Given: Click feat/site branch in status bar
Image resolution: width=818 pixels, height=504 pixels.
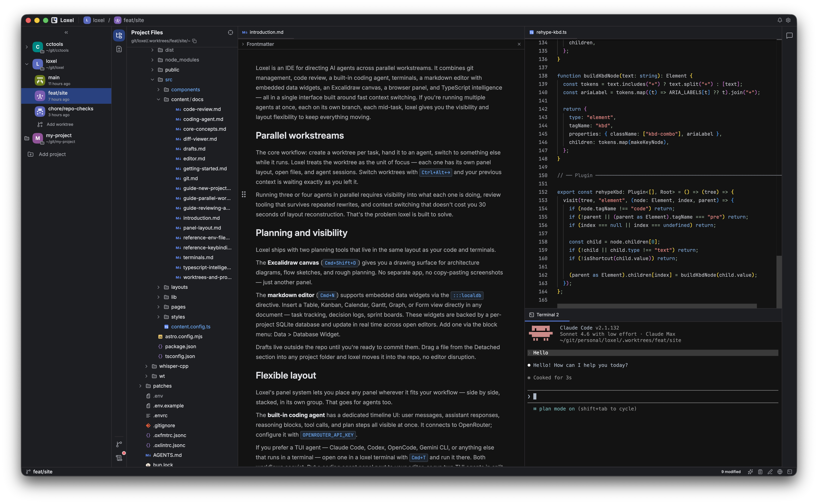Looking at the screenshot, I should click(x=39, y=472).
